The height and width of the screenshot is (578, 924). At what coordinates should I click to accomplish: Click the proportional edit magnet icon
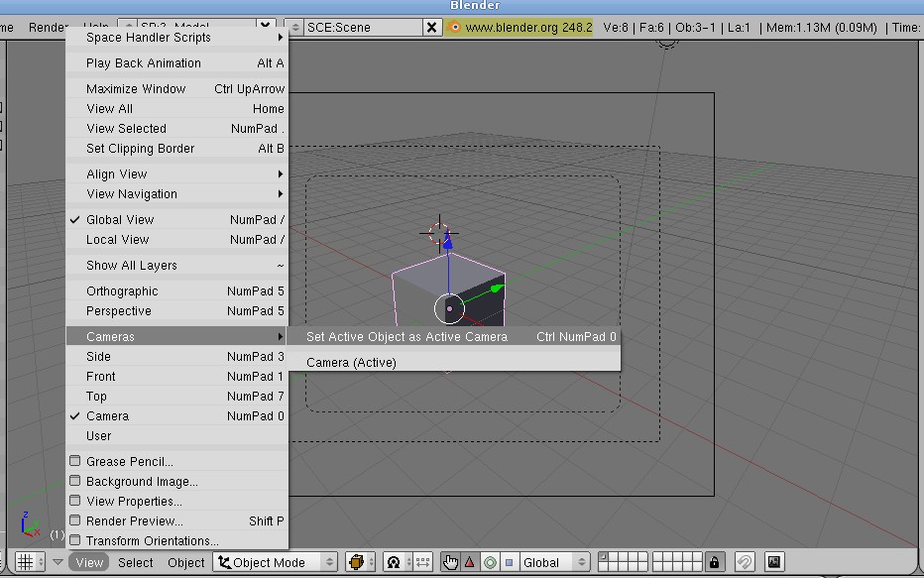tap(745, 562)
